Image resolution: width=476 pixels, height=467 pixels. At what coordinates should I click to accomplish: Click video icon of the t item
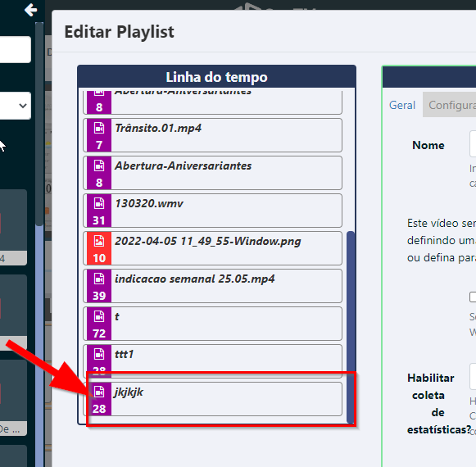[x=99, y=316]
